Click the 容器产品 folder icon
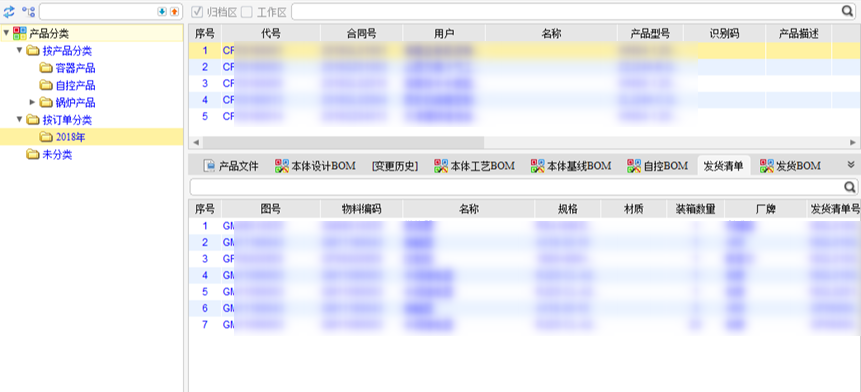 [x=46, y=68]
